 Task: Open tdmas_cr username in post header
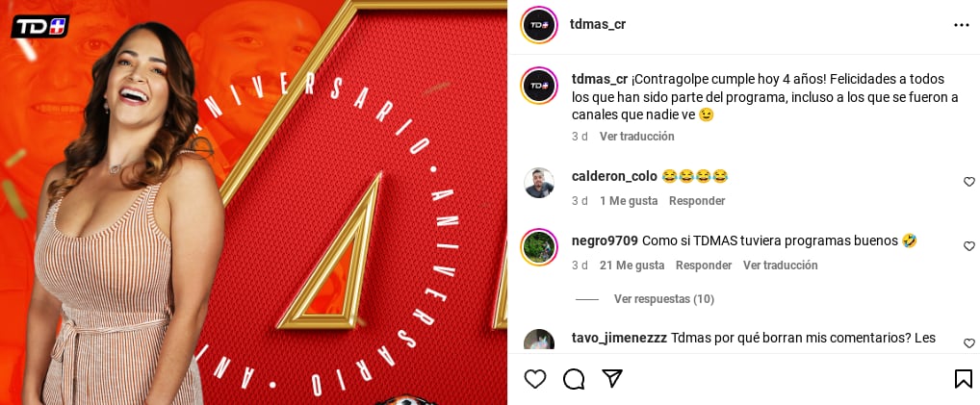598,24
